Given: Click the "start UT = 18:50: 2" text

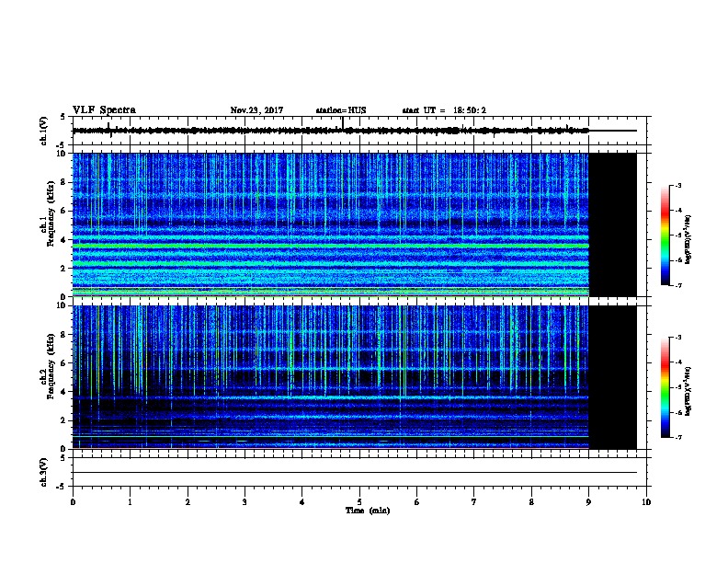Looking at the screenshot, I should [x=444, y=110].
